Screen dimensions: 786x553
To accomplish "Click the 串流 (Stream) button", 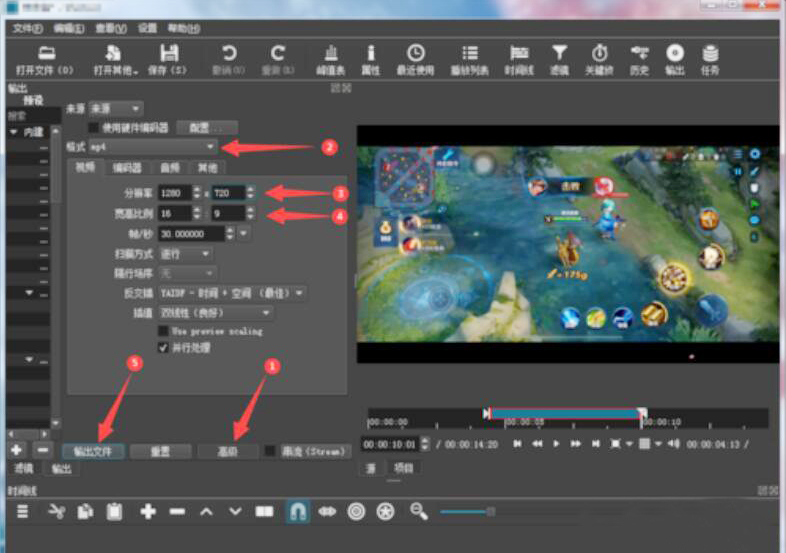I will tap(314, 451).
